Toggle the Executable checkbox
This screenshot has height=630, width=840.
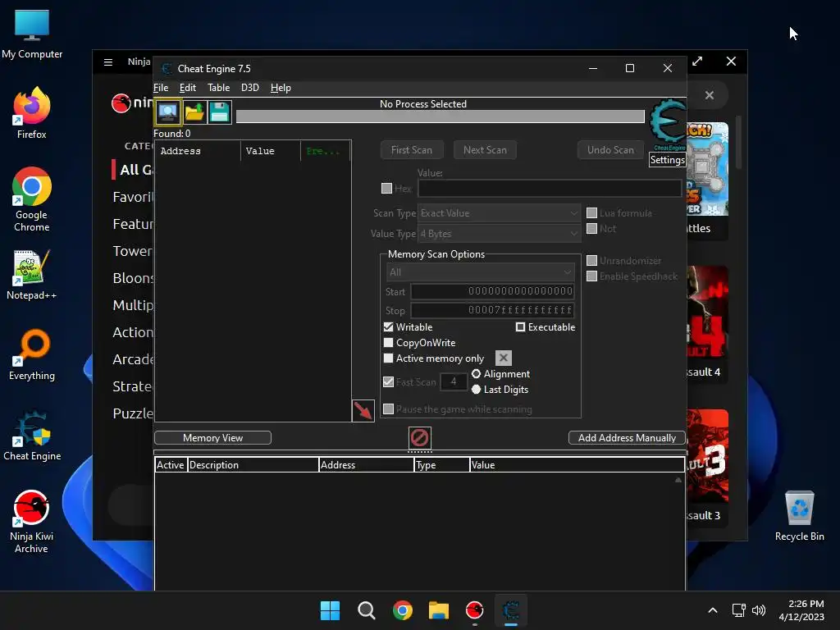(x=520, y=326)
